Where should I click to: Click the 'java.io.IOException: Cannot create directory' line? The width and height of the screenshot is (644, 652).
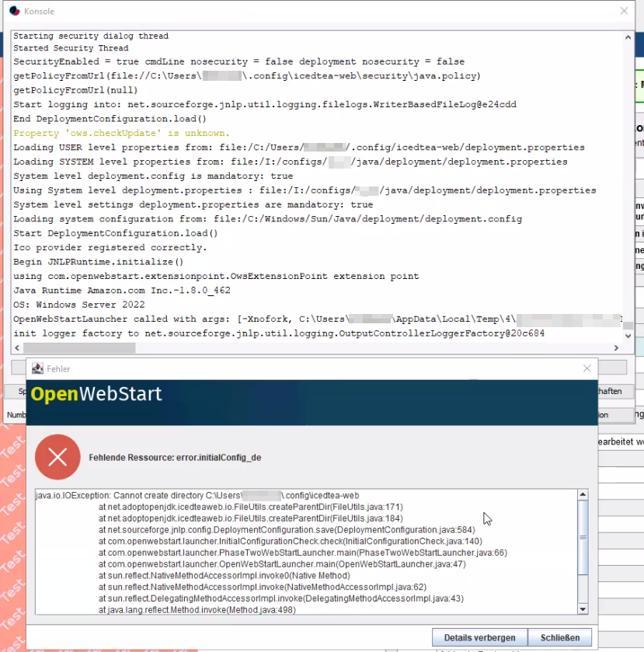pyautogui.click(x=197, y=495)
